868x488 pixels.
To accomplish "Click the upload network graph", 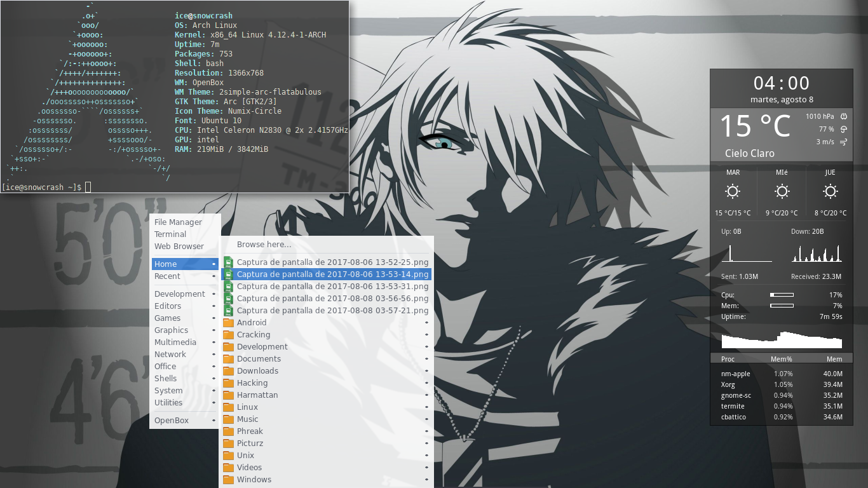I will [x=747, y=254].
